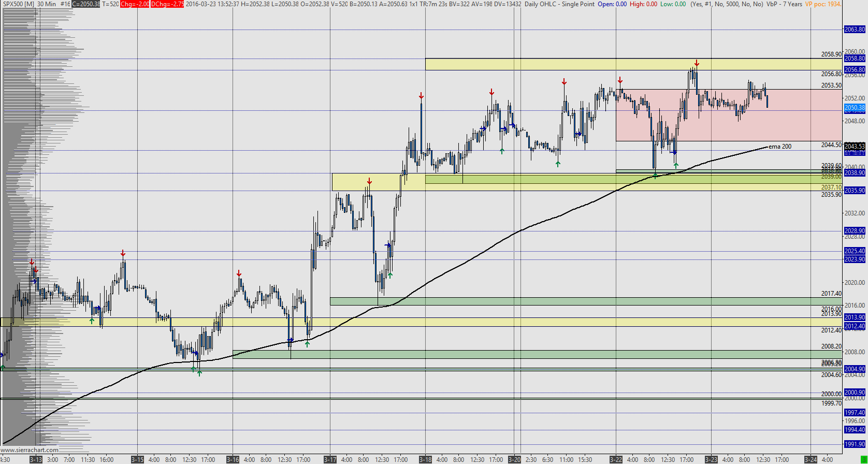The height and width of the screenshot is (464, 868).
Task: Click the 2028.90 price axis tag
Action: tap(855, 231)
